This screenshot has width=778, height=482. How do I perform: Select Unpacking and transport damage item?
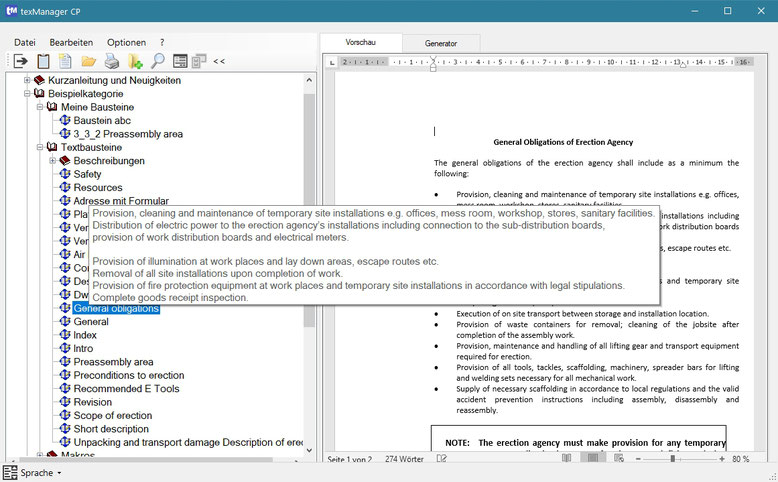(x=188, y=442)
